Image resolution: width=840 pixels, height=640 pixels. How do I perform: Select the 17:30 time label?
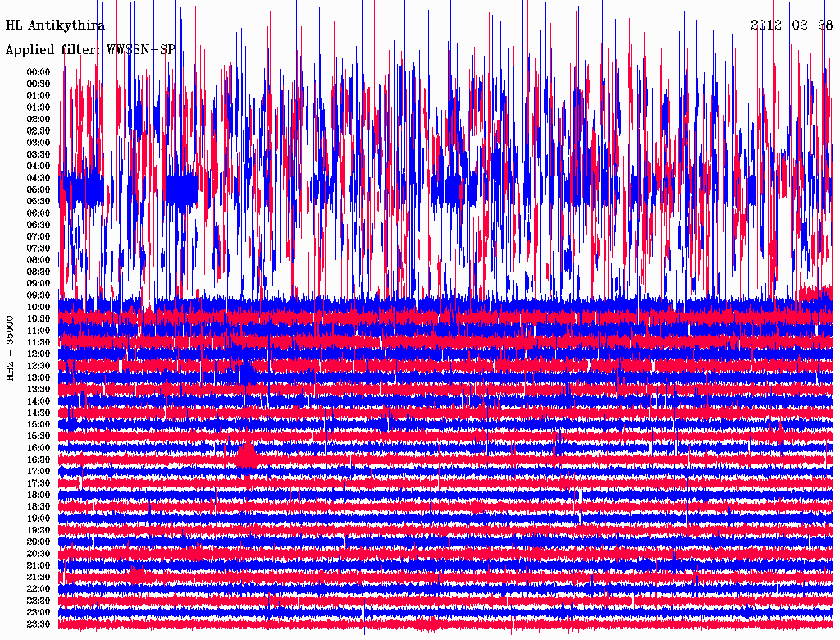click(39, 483)
